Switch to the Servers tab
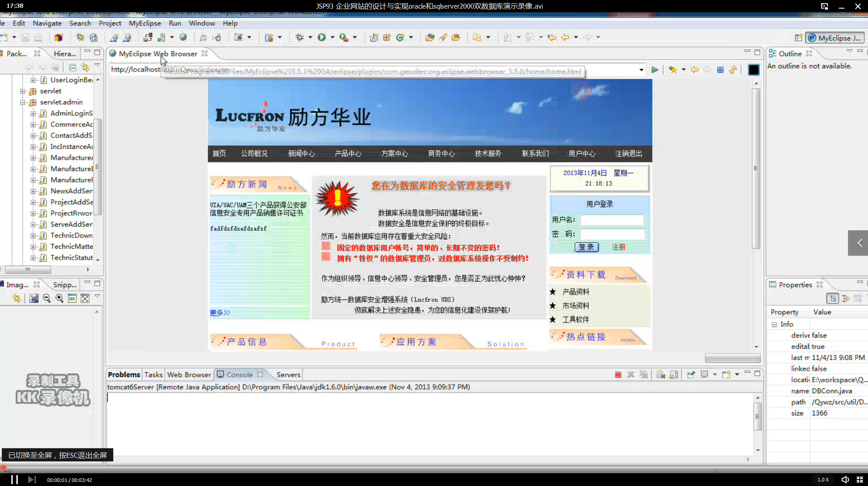The height and width of the screenshot is (486, 868). pos(288,375)
